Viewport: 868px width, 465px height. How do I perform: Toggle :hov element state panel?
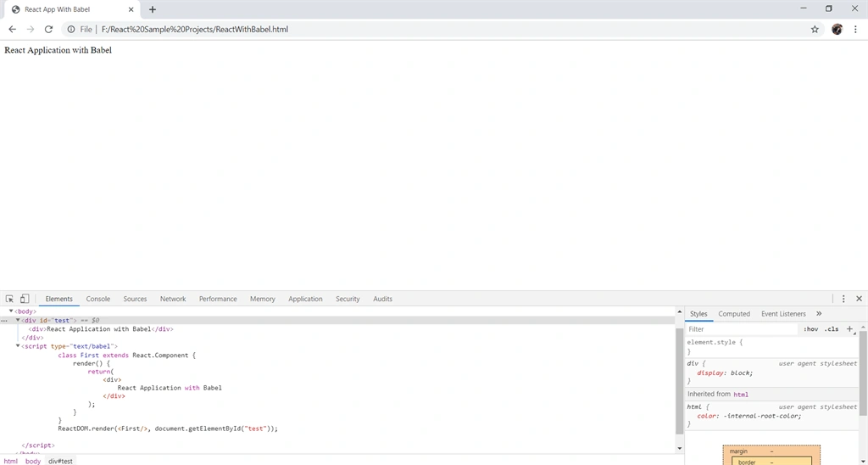click(810, 329)
